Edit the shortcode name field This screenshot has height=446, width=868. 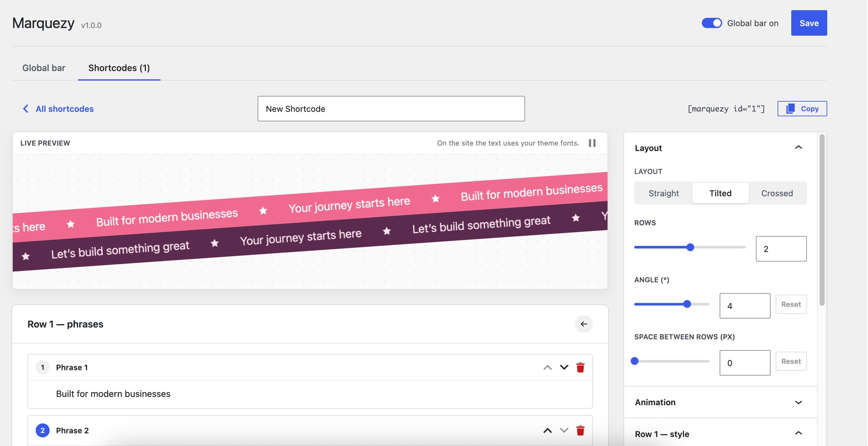[391, 109]
